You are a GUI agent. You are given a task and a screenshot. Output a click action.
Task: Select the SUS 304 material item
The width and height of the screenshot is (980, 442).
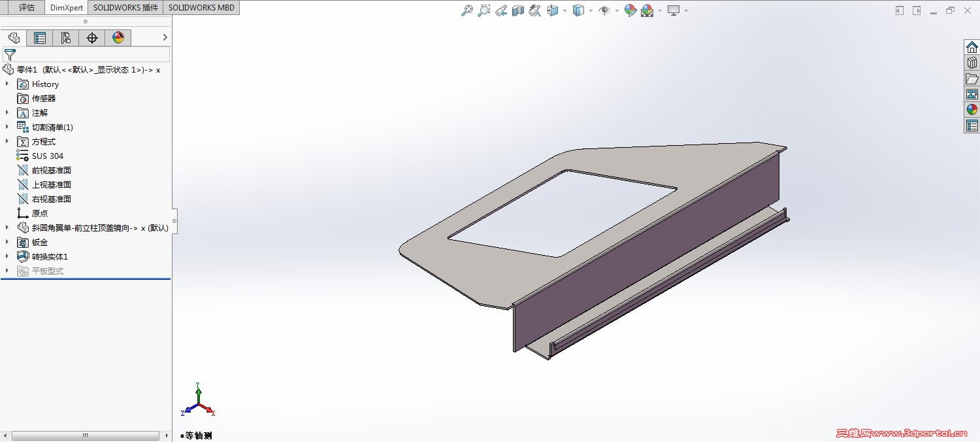click(x=41, y=156)
